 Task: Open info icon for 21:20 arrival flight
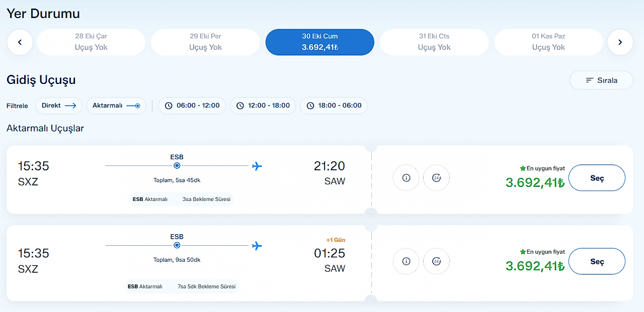click(406, 178)
